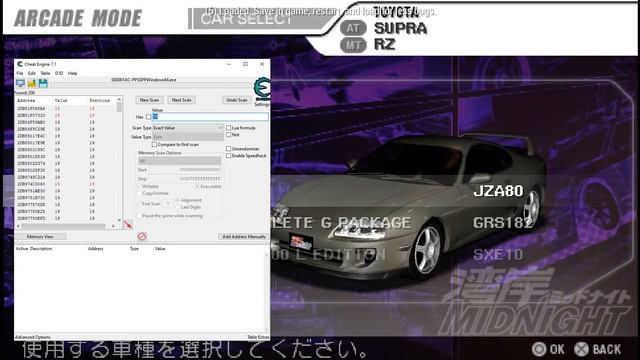The image size is (640, 360).
Task: Open the Edit menu
Action: (x=31, y=73)
